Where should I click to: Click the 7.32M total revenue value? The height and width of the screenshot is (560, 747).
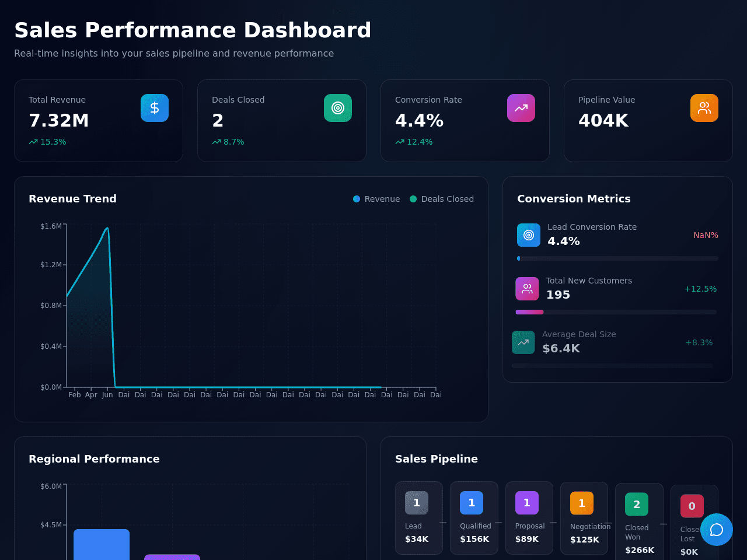(59, 121)
